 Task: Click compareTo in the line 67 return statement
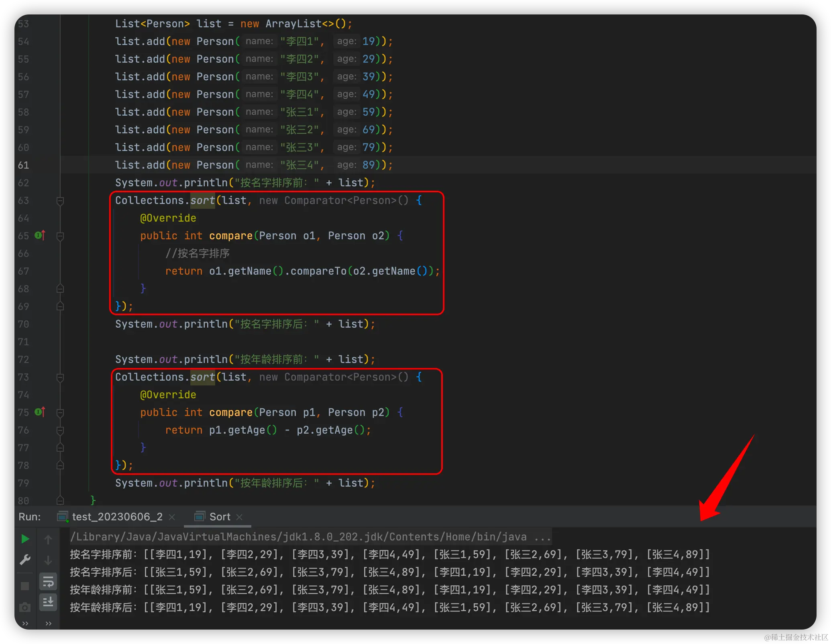pos(318,271)
